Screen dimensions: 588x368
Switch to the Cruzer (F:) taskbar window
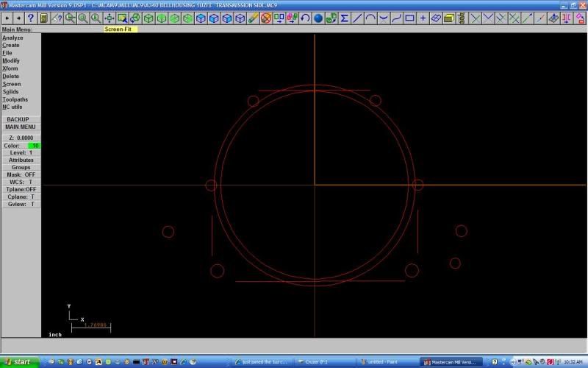(324, 362)
